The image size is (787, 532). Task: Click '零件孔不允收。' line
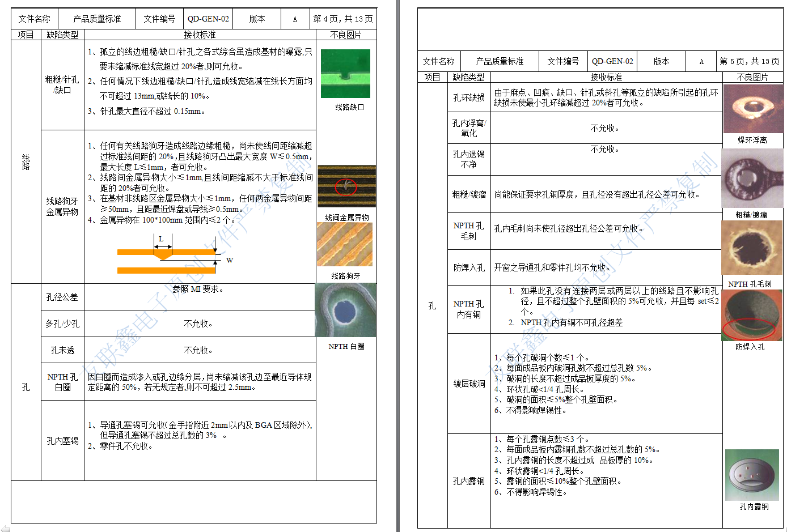tap(126, 446)
